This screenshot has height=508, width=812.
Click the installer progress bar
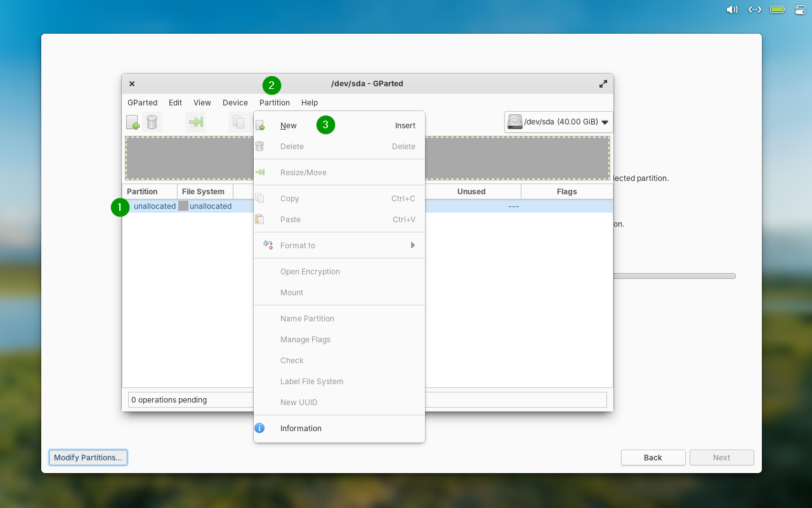click(674, 276)
